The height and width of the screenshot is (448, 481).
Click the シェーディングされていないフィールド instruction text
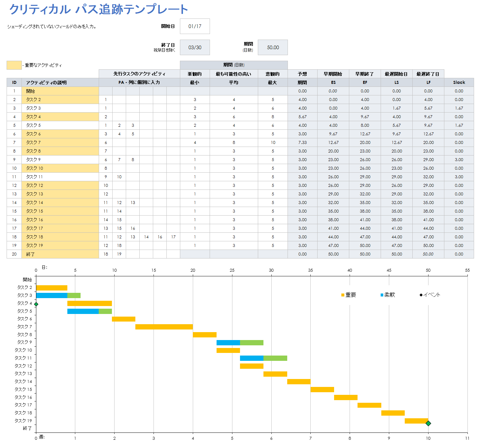point(52,26)
